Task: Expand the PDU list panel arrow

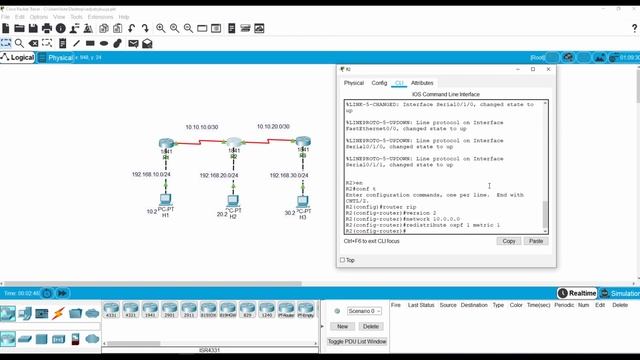Action: tap(322, 326)
